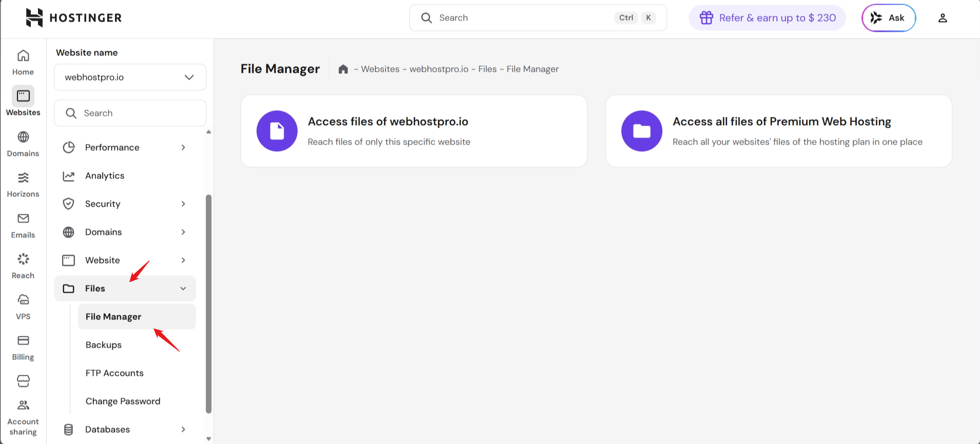This screenshot has width=980, height=444.
Task: Open Account sharing in the left rail
Action: coord(23,418)
